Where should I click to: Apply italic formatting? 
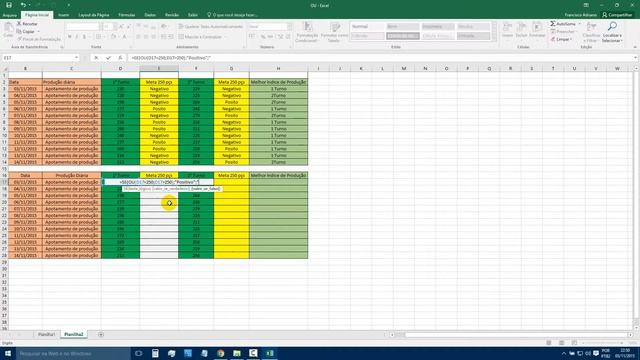click(77, 37)
